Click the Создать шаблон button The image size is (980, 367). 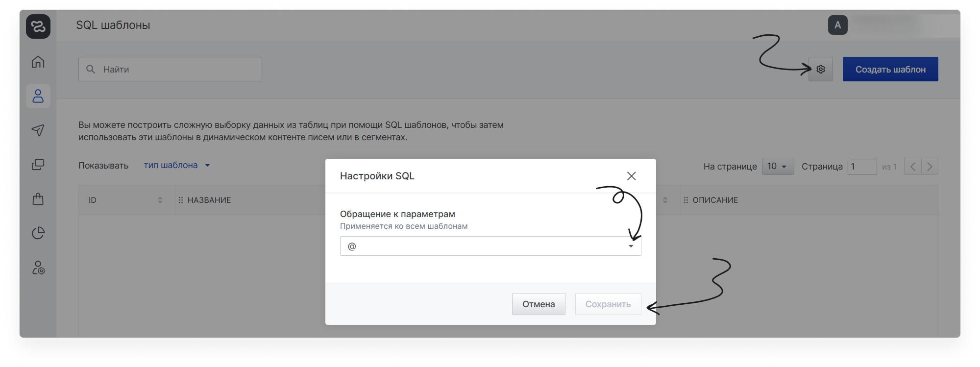coord(890,70)
